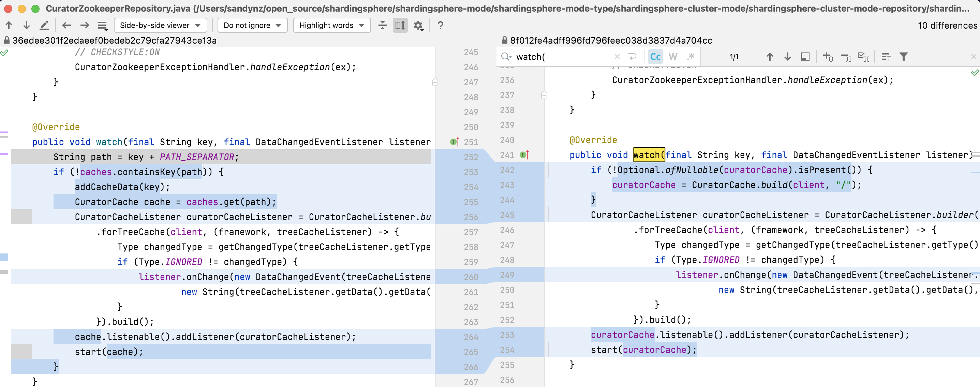This screenshot has width=980, height=387.
Task: Open search results in Find window
Action: (805, 57)
